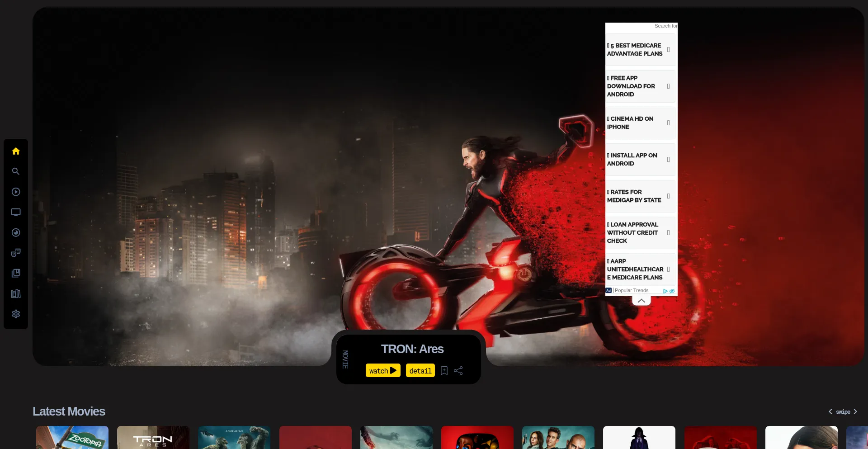Click the blue Ad badge beside Popular Trends
The height and width of the screenshot is (449, 868).
[x=609, y=290]
